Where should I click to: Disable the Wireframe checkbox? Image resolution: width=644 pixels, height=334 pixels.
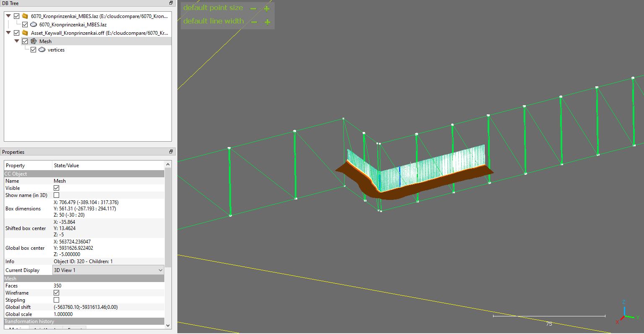pyautogui.click(x=56, y=293)
